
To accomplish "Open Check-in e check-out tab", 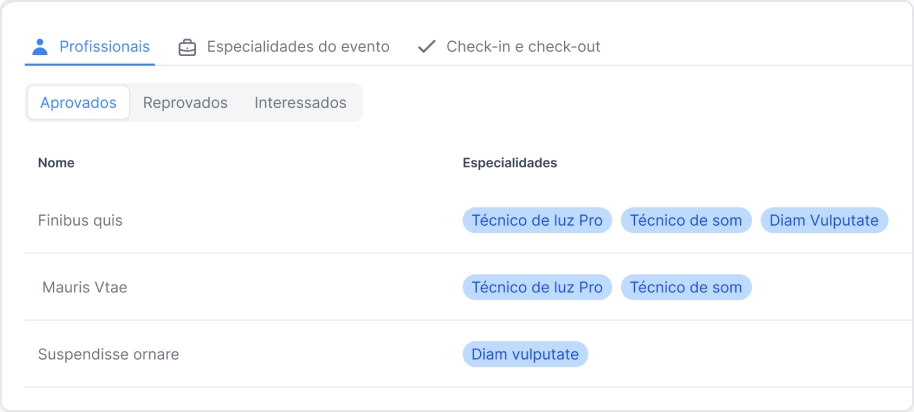I will coord(523,46).
